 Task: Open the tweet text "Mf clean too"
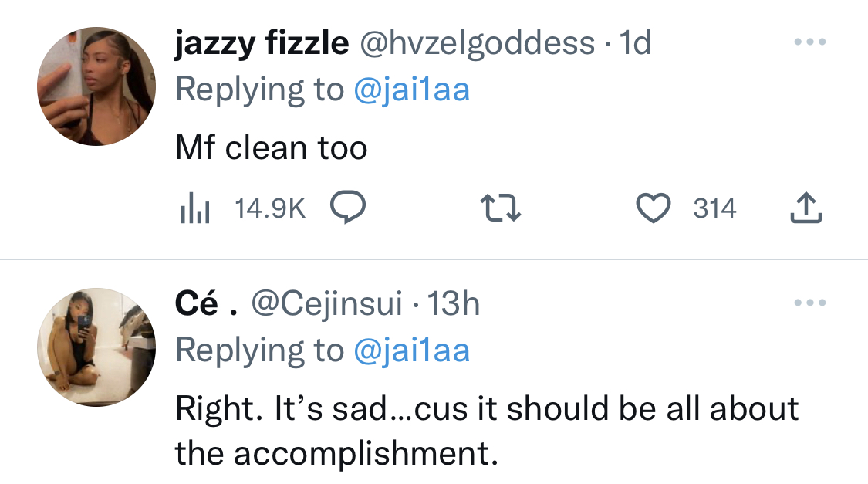pos(272,148)
